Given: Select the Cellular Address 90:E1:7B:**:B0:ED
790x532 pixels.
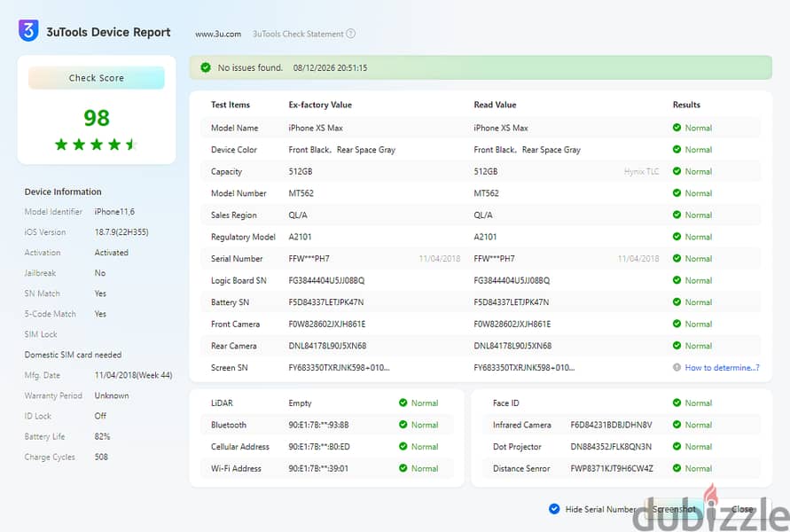Looking at the screenshot, I should click(x=319, y=447).
